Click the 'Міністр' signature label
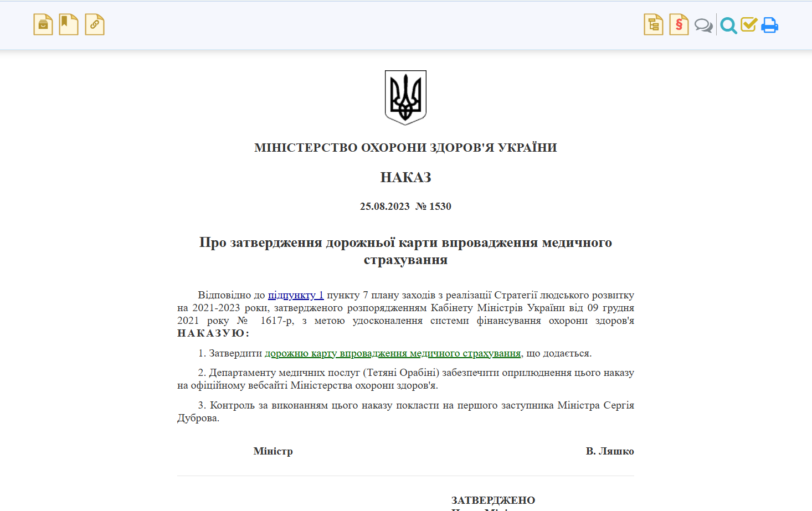The image size is (812, 511). point(273,451)
